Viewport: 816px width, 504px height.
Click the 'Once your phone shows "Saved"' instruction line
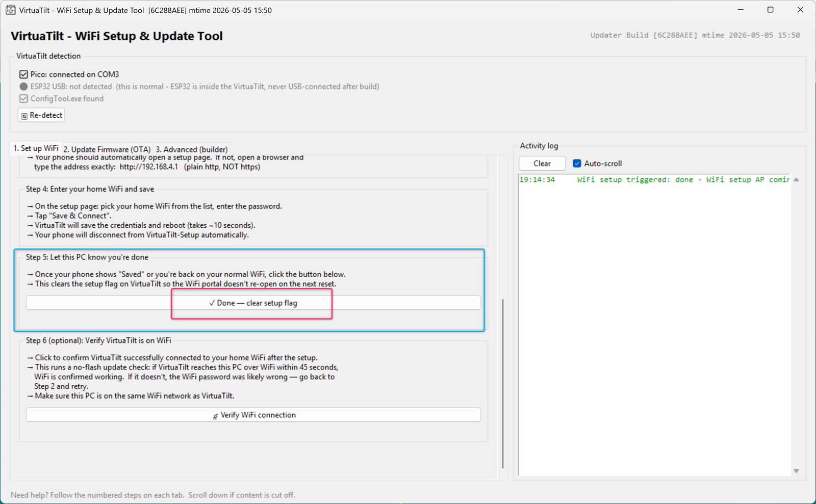click(187, 274)
